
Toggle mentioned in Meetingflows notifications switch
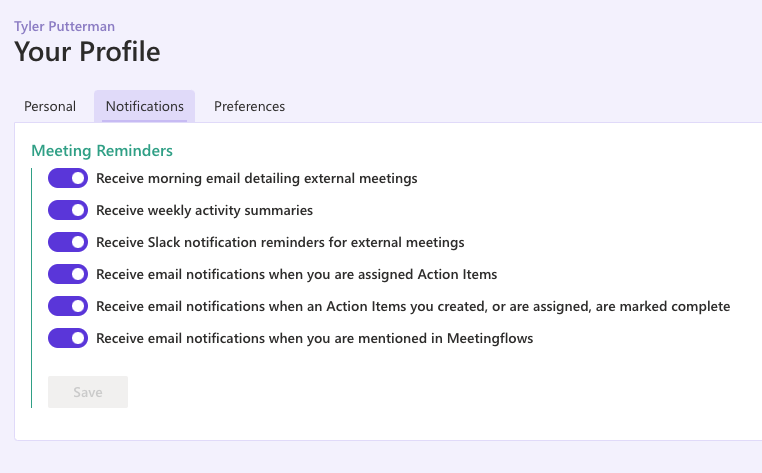click(68, 338)
